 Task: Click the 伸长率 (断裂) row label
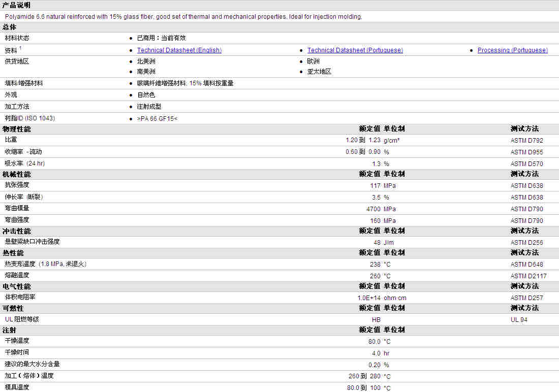[24, 197]
